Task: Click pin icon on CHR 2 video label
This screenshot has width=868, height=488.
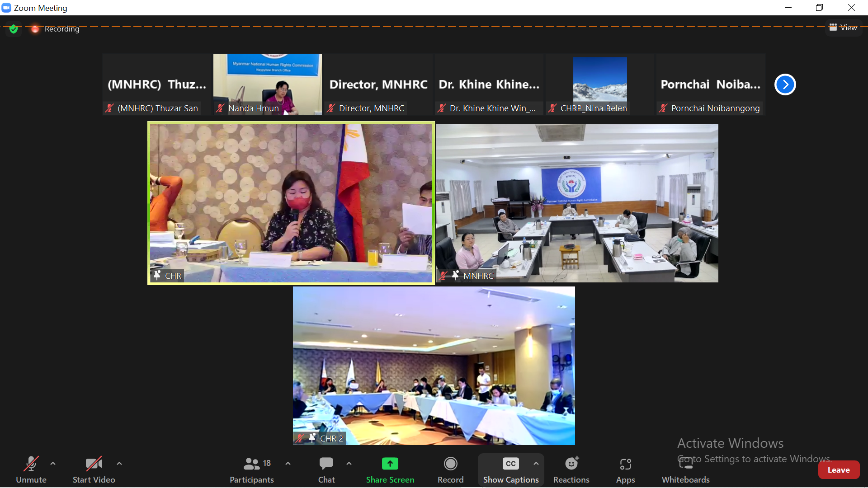Action: (x=312, y=438)
